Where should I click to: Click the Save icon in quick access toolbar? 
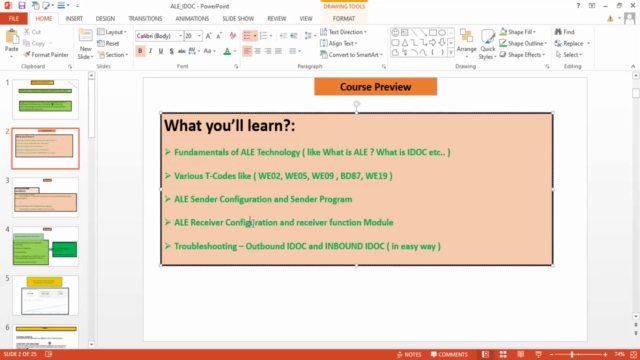22,6
